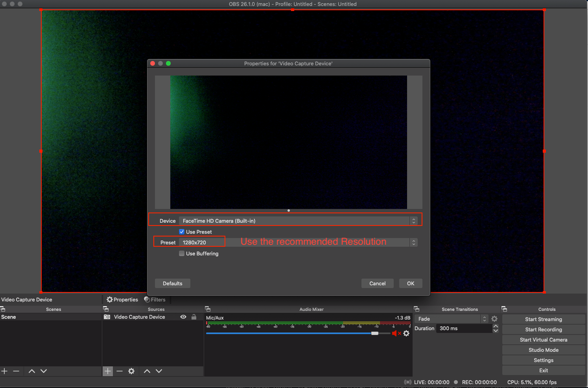Screen dimensions: 588x388
Task: Remove the selected scene with minus icon
Action: coord(16,371)
